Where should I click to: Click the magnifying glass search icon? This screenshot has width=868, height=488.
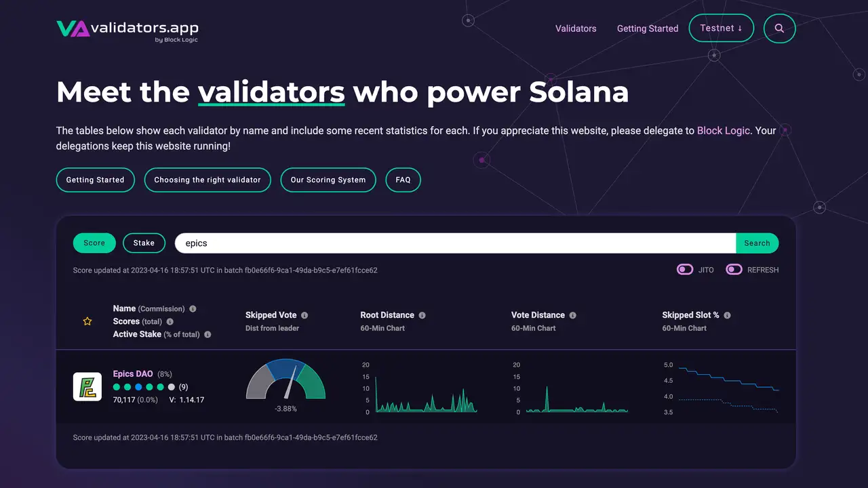(779, 28)
